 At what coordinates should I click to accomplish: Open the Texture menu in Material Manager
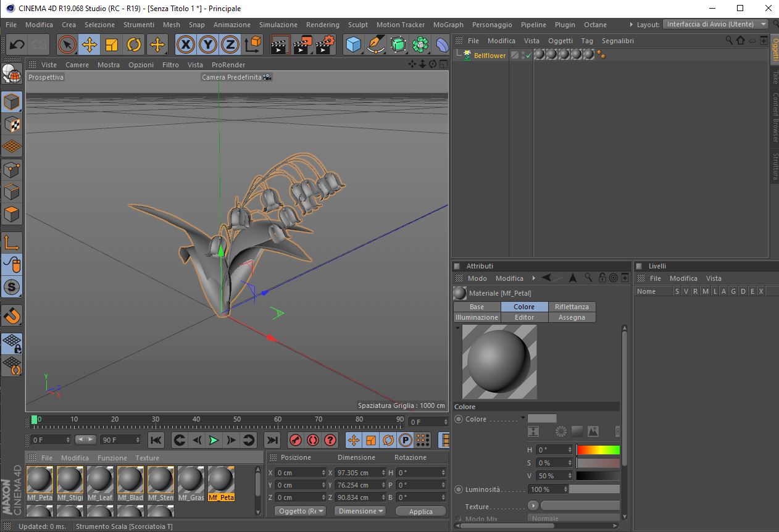pyautogui.click(x=148, y=458)
